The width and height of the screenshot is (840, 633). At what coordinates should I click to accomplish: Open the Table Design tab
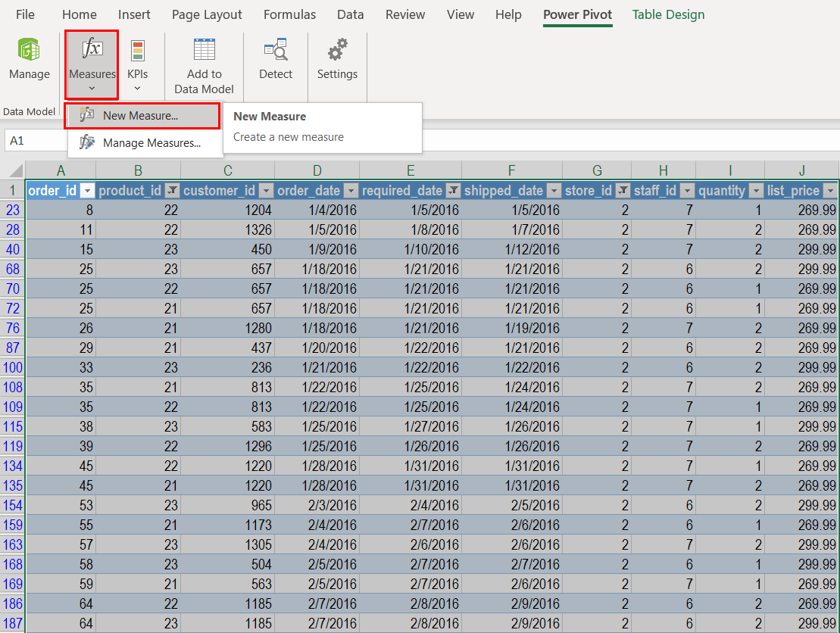coord(668,14)
